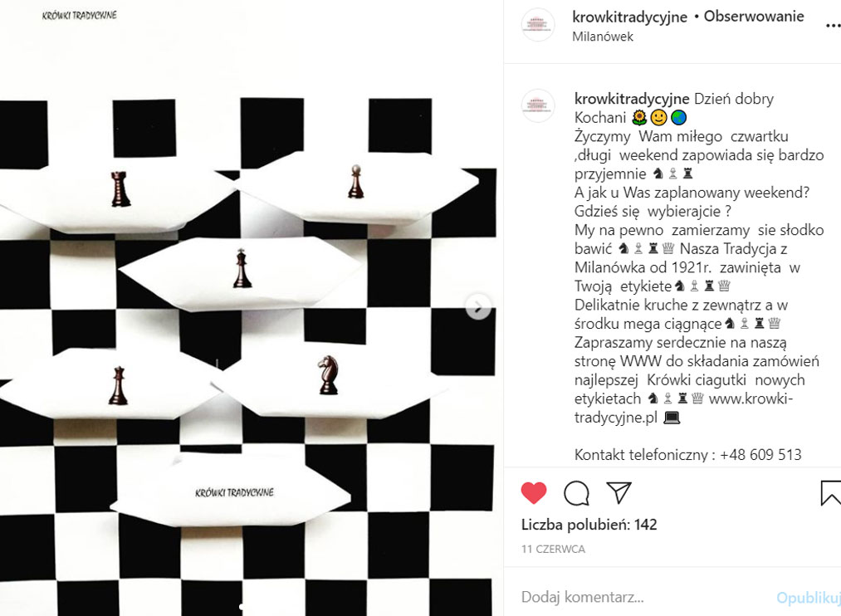This screenshot has height=616, width=841.
Task: Open the Milanówek location link
Action: click(603, 37)
